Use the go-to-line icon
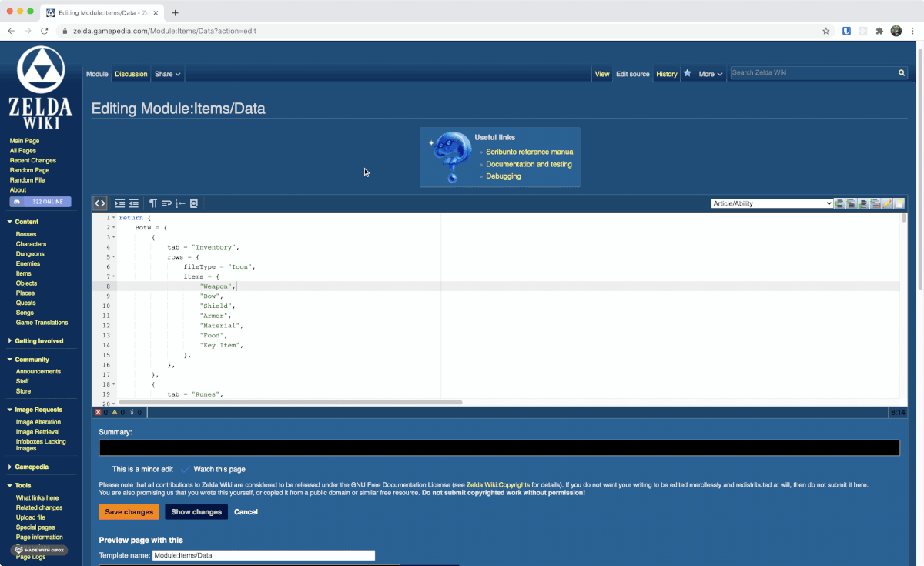The height and width of the screenshot is (566, 924). [x=180, y=203]
